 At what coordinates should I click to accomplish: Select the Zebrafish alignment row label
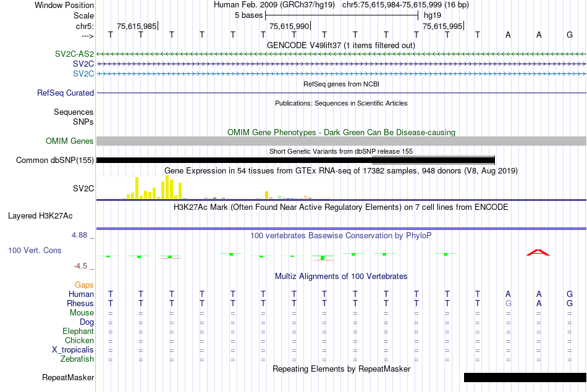pos(77,359)
